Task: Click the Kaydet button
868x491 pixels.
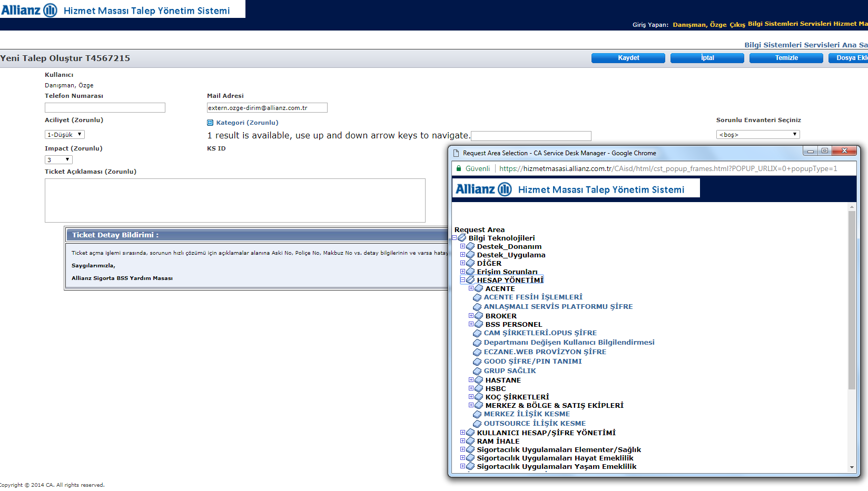Action: tap(628, 58)
